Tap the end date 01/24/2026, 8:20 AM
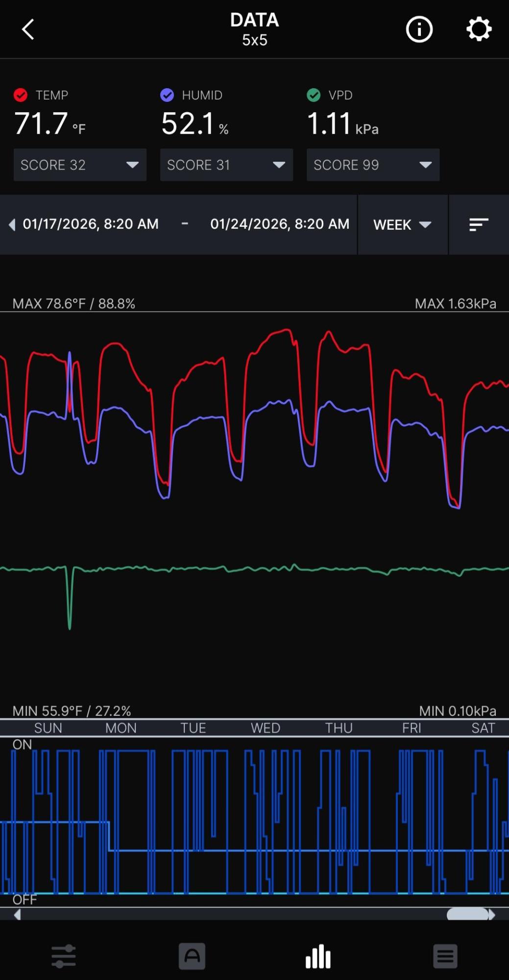Screen dimensions: 509x980 pyautogui.click(x=280, y=224)
